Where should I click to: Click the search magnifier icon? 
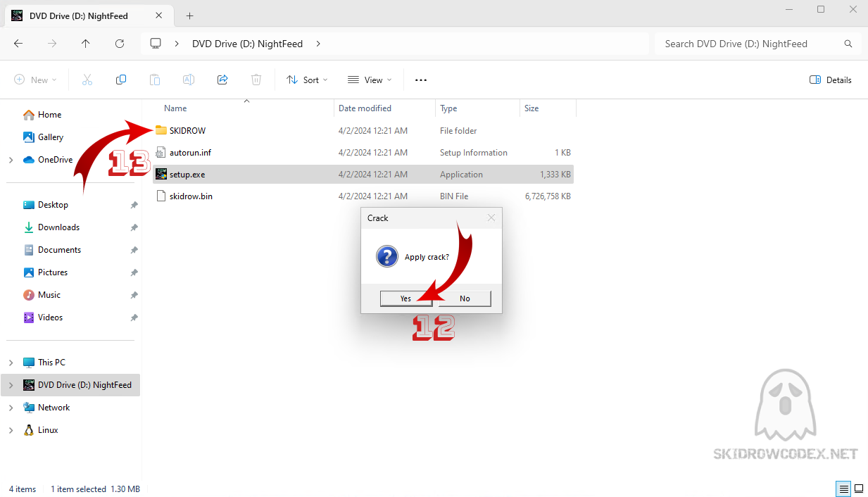point(848,44)
